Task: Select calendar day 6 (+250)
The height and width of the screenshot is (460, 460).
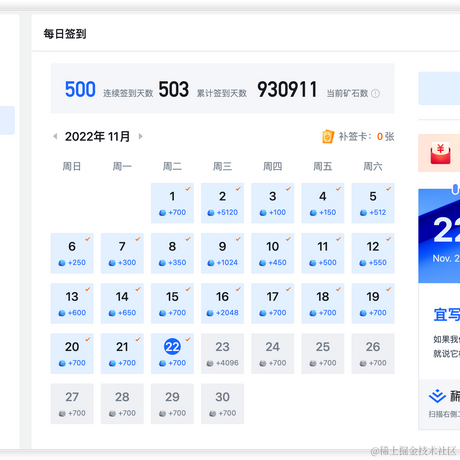Action: [x=72, y=253]
